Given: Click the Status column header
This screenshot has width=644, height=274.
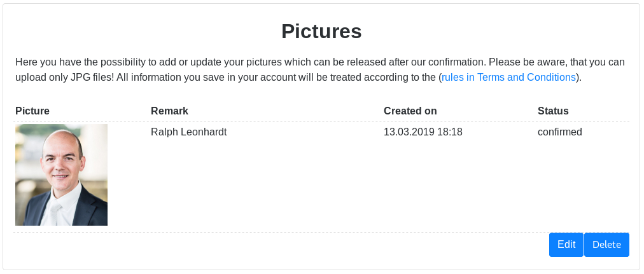Looking at the screenshot, I should (553, 111).
